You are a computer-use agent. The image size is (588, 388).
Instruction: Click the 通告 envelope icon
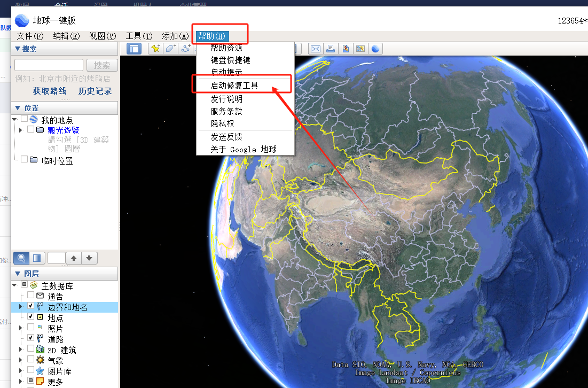point(40,296)
